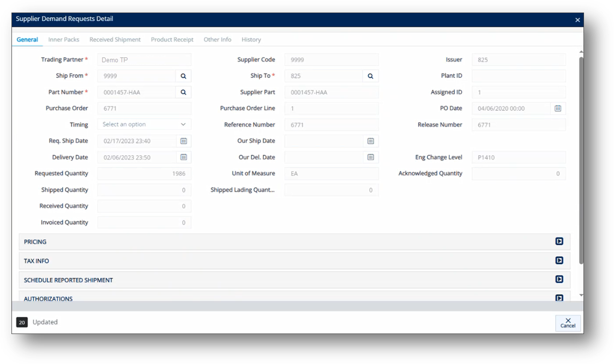Screen dimensions: 614x364
Task: Click the Part Number input field
Action: click(x=137, y=93)
